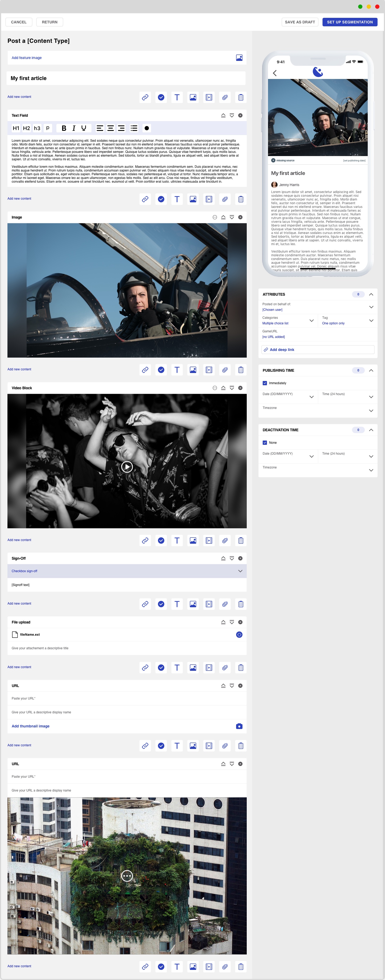Apply the H1 heading style
Screen dimensions: 385x980
(16, 128)
